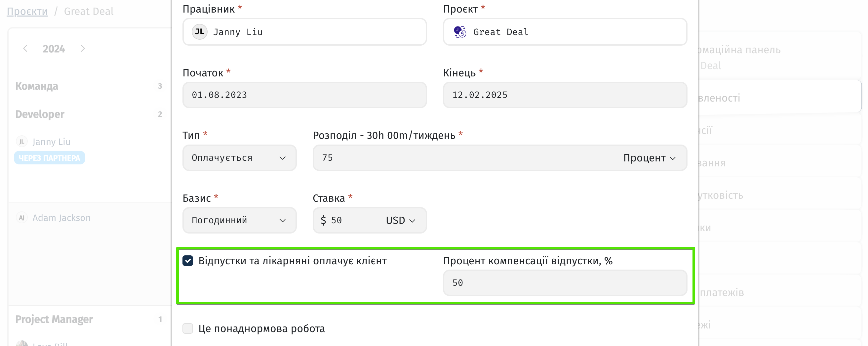
Task: Click Janny Liu's sidebar avatar icon
Action: [x=21, y=142]
